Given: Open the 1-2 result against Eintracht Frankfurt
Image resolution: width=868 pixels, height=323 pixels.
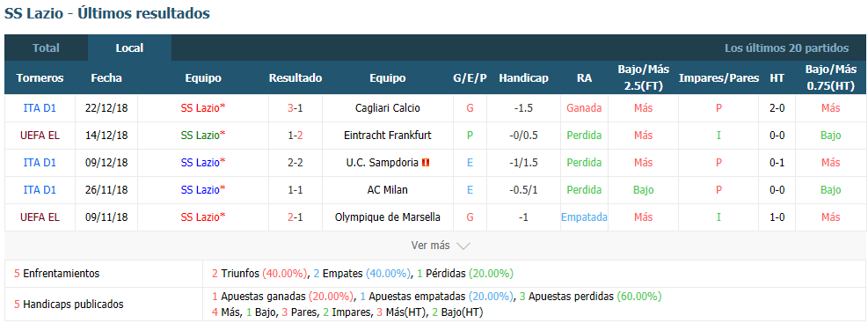Looking at the screenshot, I should [295, 136].
